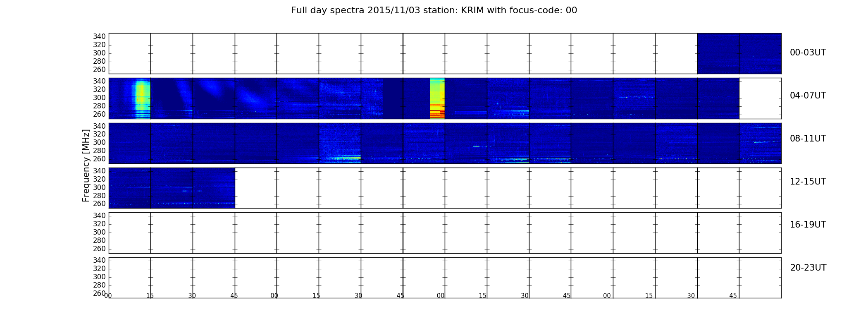
Task: Click the 340 tick label of the 04-07UT row
Action: coord(99,81)
